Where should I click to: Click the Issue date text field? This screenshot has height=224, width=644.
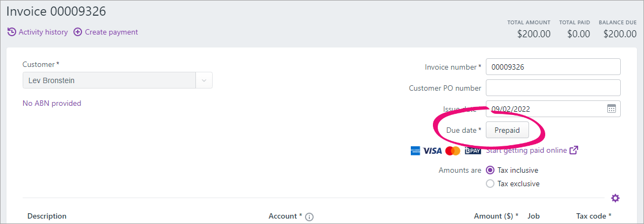(544, 108)
